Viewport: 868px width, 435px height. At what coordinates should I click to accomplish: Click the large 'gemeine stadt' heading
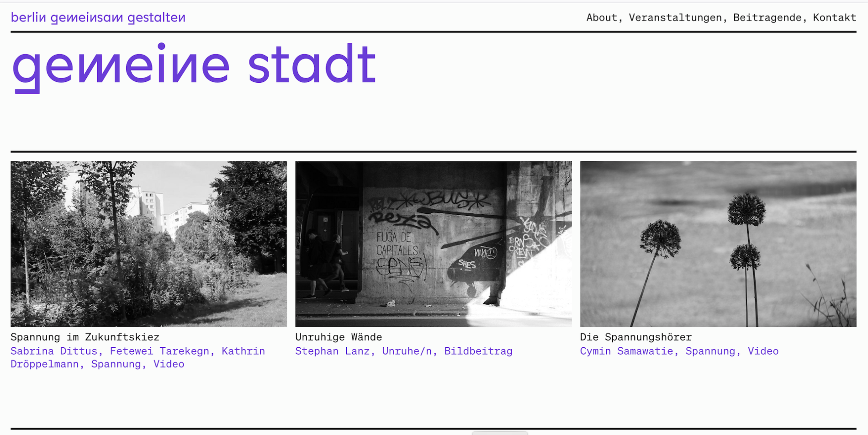[x=194, y=65]
